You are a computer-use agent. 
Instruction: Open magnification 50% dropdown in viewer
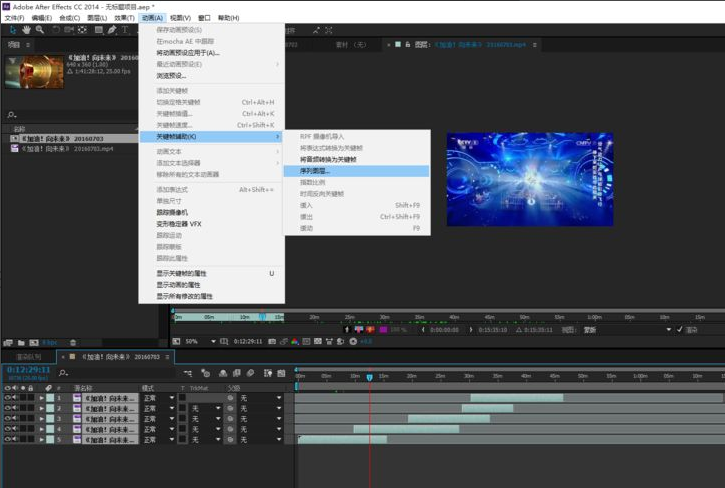[x=201, y=341]
